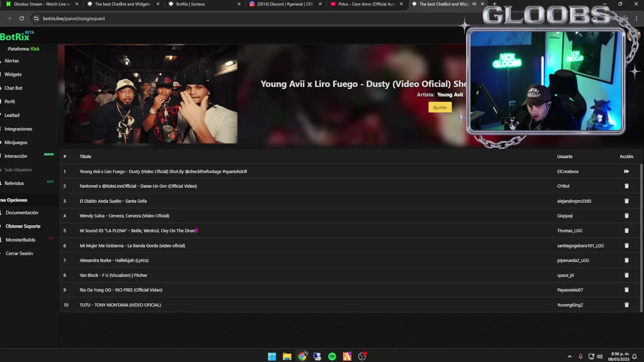Open Alertas in the sidebar
Image resolution: width=644 pixels, height=362 pixels.
(x=11, y=61)
